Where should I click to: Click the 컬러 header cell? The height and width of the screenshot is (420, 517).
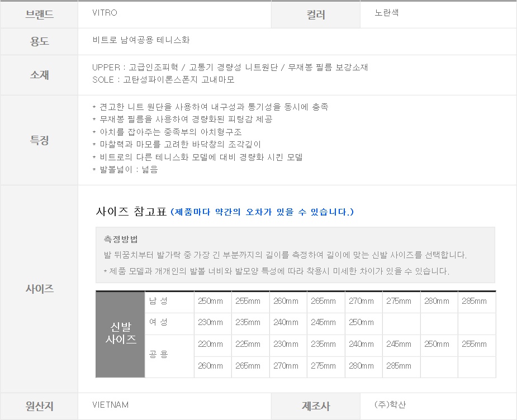316,15
